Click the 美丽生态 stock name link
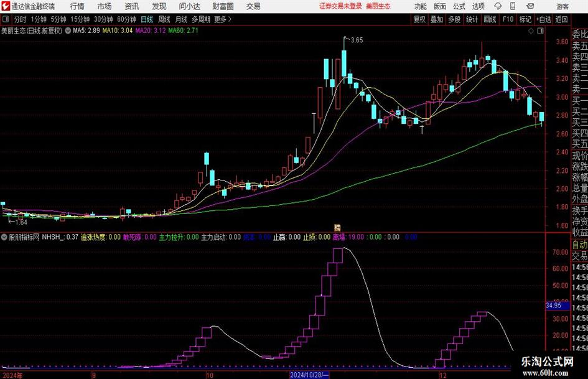 pos(378,6)
